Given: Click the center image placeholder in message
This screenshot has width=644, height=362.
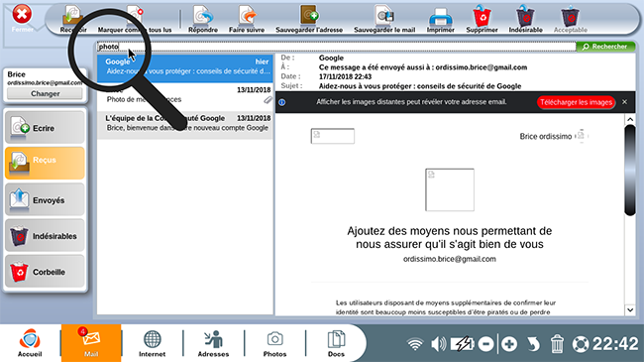Looking at the screenshot, I should 450,189.
